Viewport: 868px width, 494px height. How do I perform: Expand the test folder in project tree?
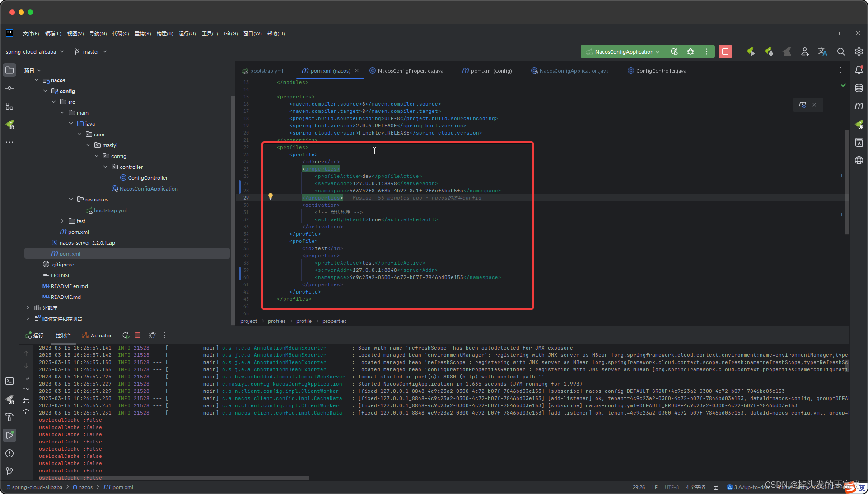(62, 221)
